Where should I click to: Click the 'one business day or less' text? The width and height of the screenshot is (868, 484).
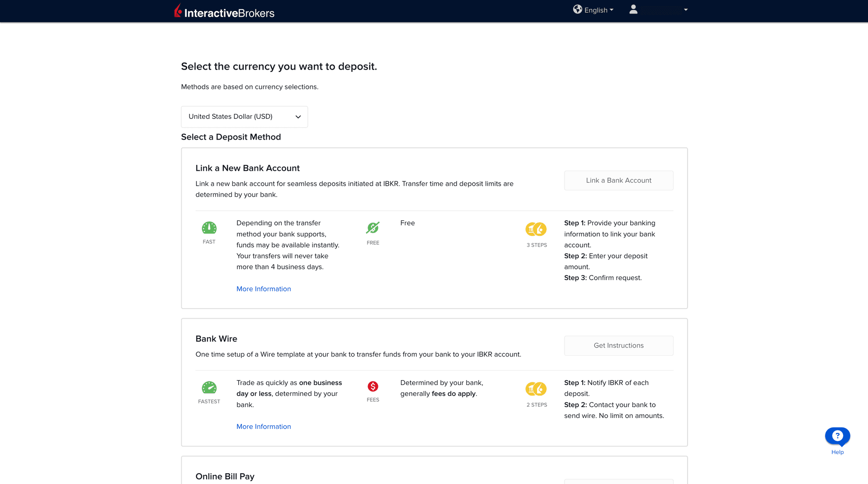pos(289,388)
